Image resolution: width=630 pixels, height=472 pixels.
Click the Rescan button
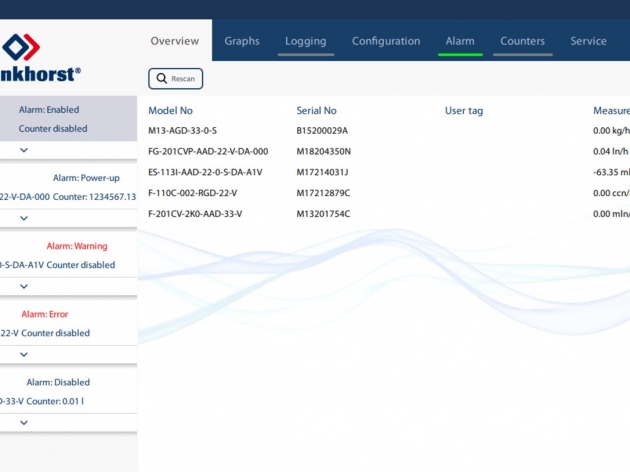[x=176, y=78]
